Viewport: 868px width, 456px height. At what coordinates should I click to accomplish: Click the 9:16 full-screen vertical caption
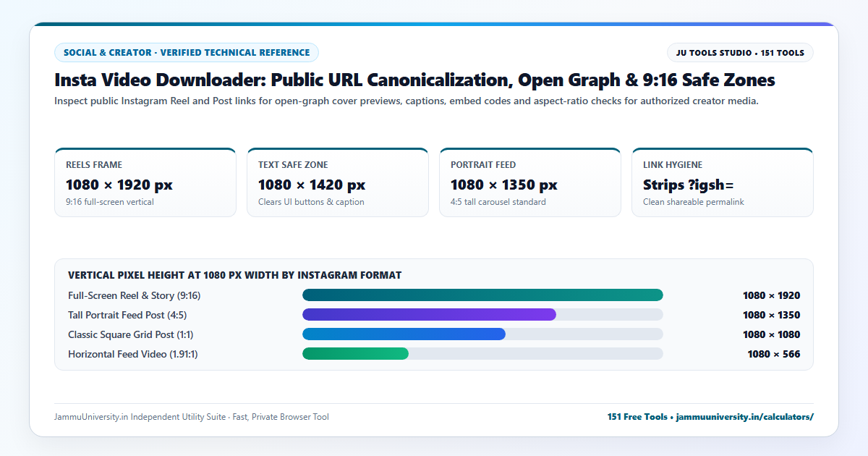(x=110, y=202)
